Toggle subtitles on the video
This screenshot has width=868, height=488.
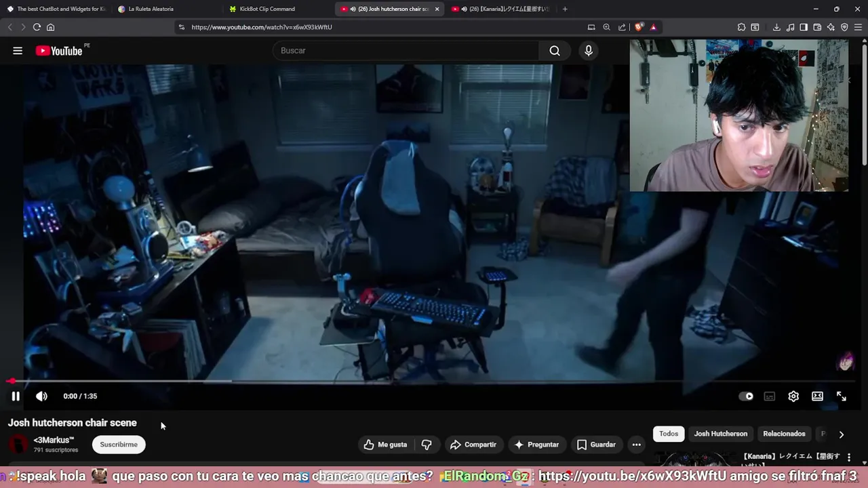[x=770, y=396]
